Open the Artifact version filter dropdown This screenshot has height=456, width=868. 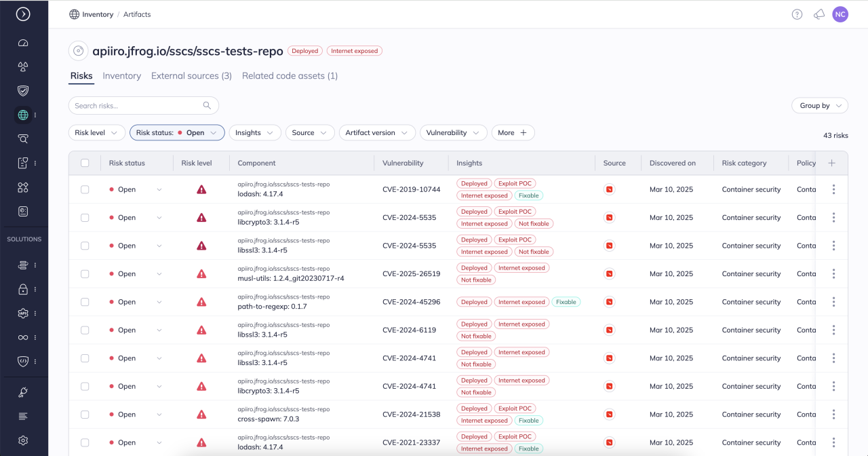377,133
